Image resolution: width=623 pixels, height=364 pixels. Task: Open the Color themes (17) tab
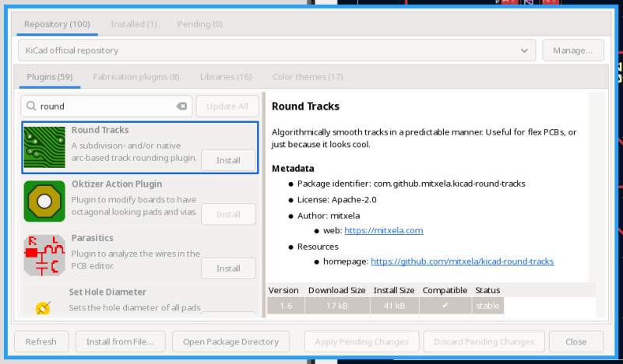tap(308, 76)
